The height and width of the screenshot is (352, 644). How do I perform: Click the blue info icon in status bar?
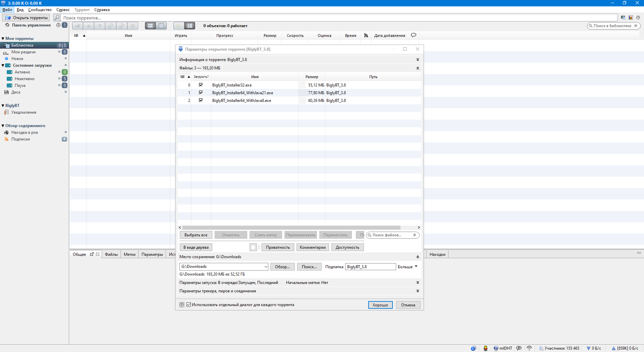473,348
